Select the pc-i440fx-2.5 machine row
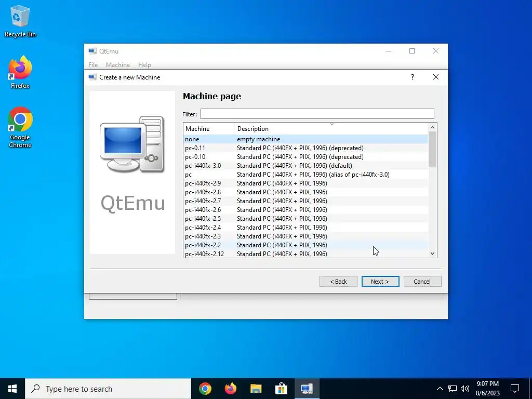 [x=305, y=219]
